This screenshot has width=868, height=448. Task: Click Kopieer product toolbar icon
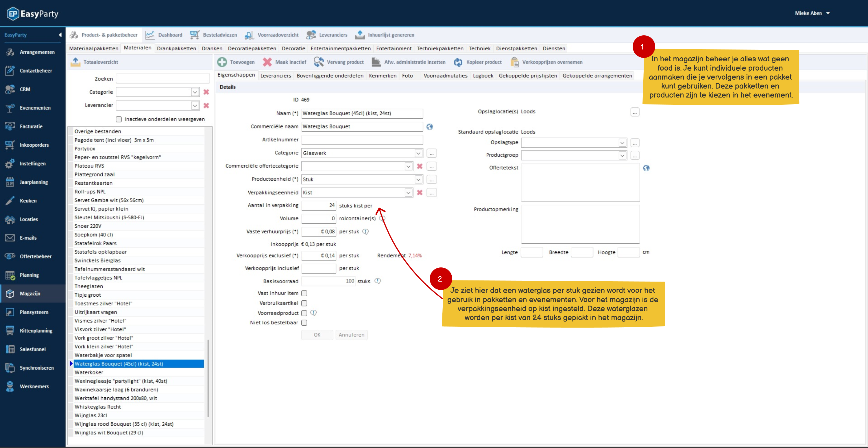(x=458, y=62)
